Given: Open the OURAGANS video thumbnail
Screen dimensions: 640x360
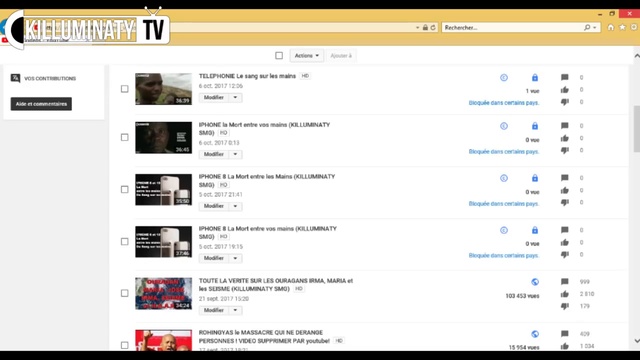Looking at the screenshot, I should 163,293.
